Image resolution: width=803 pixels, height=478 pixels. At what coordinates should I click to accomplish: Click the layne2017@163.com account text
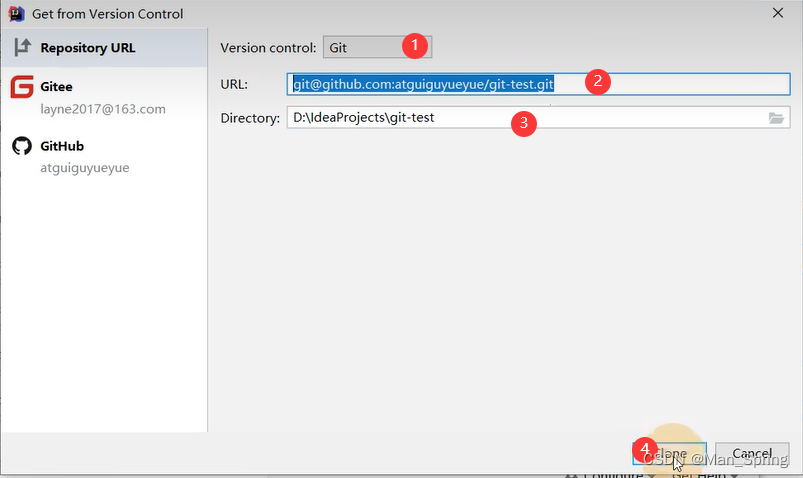pyautogui.click(x=103, y=109)
